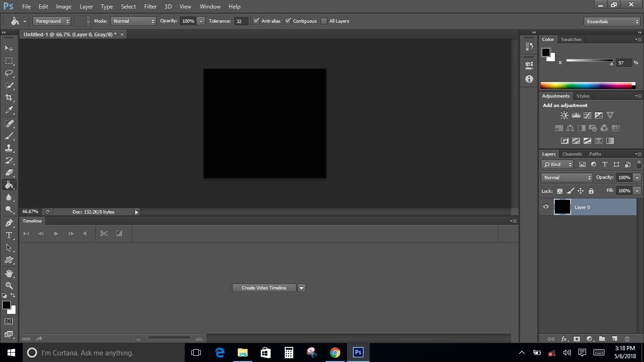Open arrow beside Create Video Timeline
644x362 pixels.
point(302,288)
